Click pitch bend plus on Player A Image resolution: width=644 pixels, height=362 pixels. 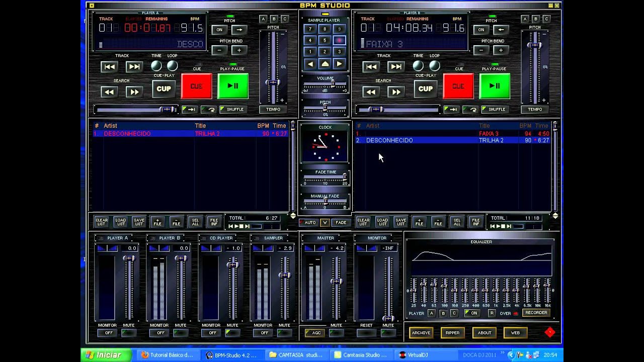point(239,50)
